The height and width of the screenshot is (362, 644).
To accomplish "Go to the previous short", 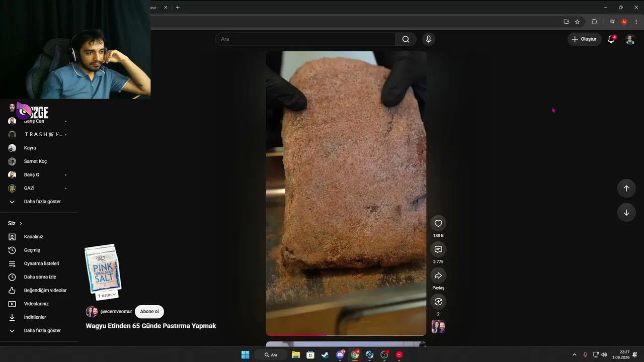I will coord(626,188).
